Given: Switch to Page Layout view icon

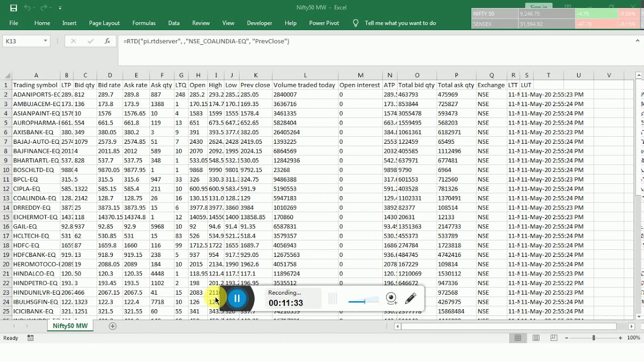Looking at the screenshot, I should click(x=536, y=338).
